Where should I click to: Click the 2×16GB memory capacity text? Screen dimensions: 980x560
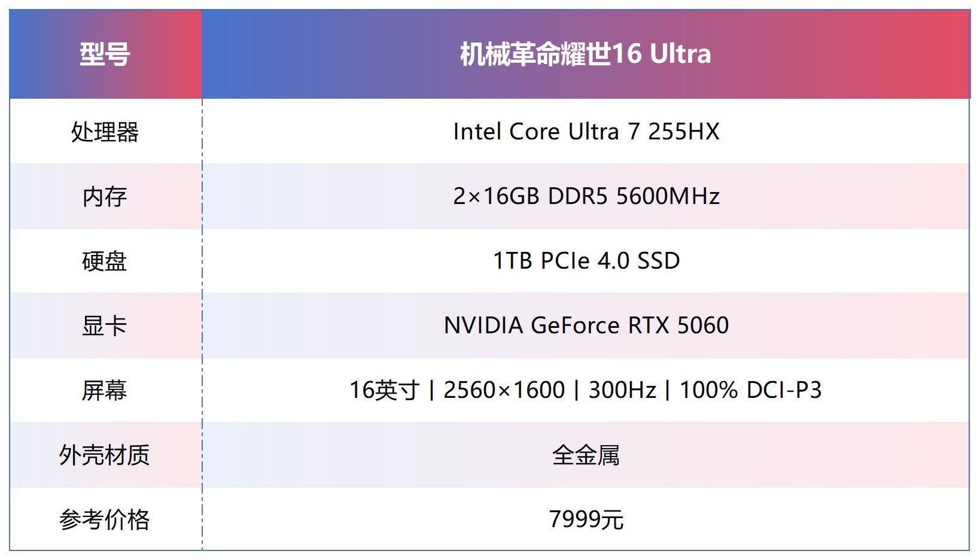[x=496, y=196]
